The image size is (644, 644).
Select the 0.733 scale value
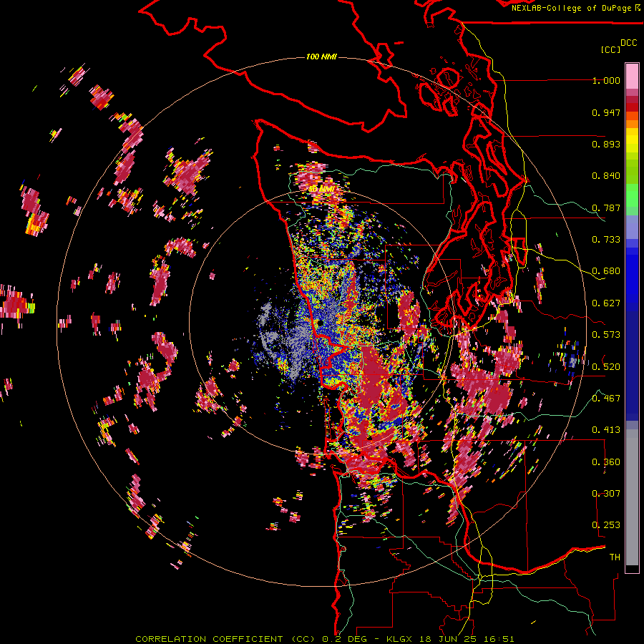click(x=606, y=240)
